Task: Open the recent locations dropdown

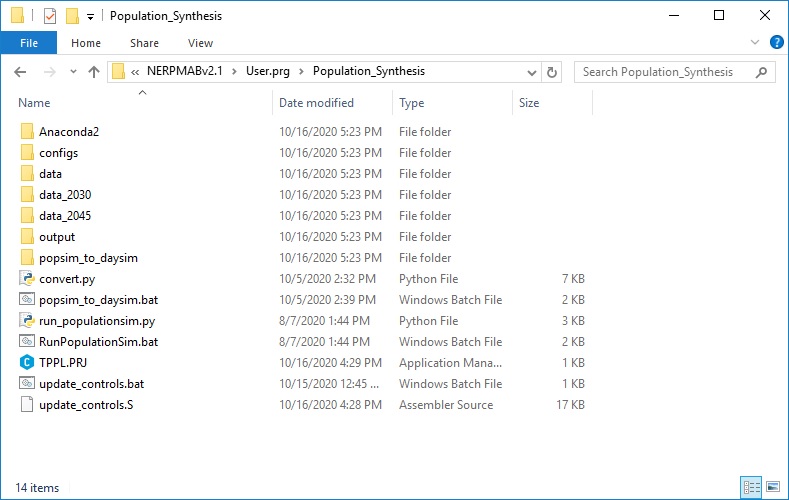Action: pyautogui.click(x=72, y=72)
